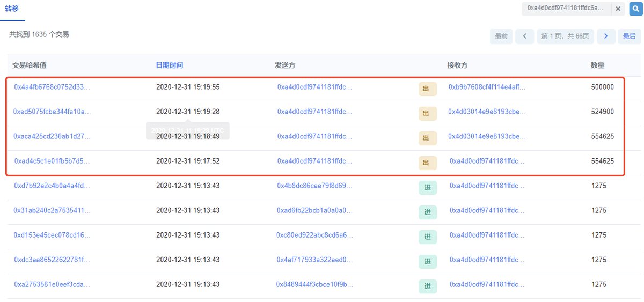Click the 发送方 column header

click(x=285, y=65)
